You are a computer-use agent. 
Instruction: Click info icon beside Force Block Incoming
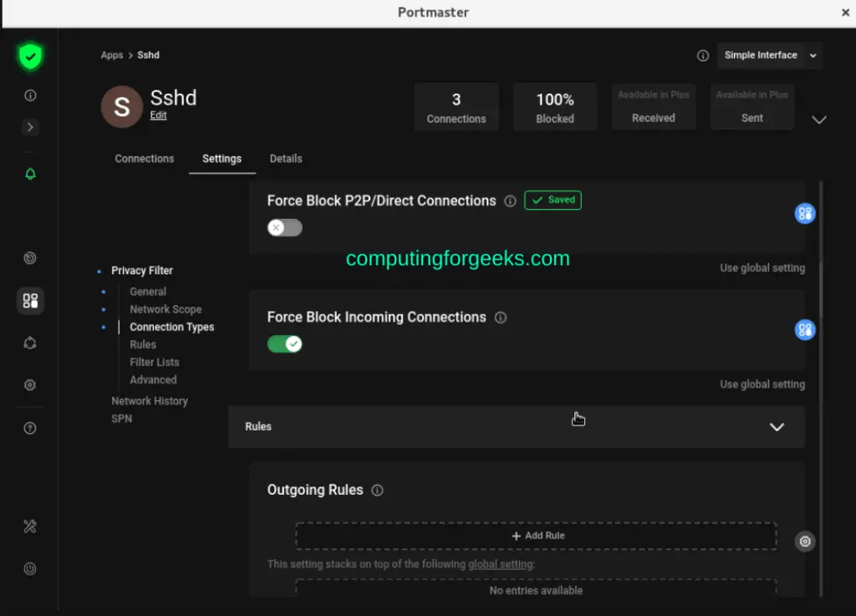tap(500, 318)
